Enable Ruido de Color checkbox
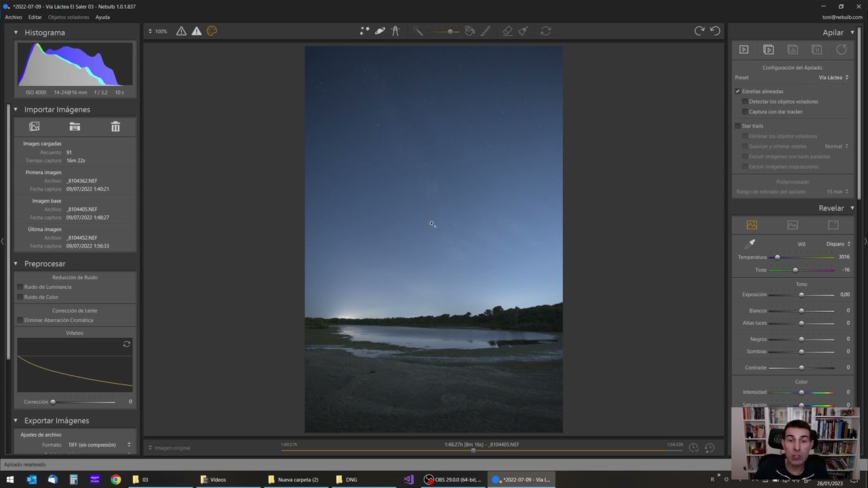This screenshot has height=488, width=868. pyautogui.click(x=20, y=298)
